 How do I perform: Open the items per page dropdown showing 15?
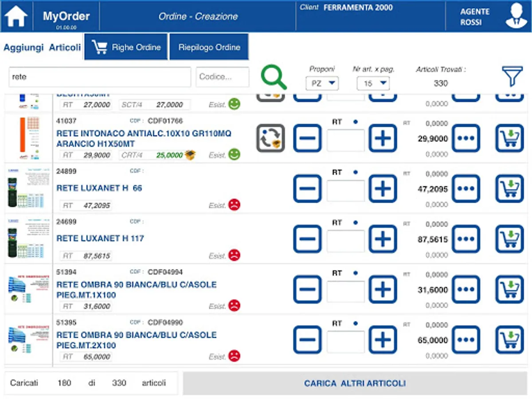(373, 83)
